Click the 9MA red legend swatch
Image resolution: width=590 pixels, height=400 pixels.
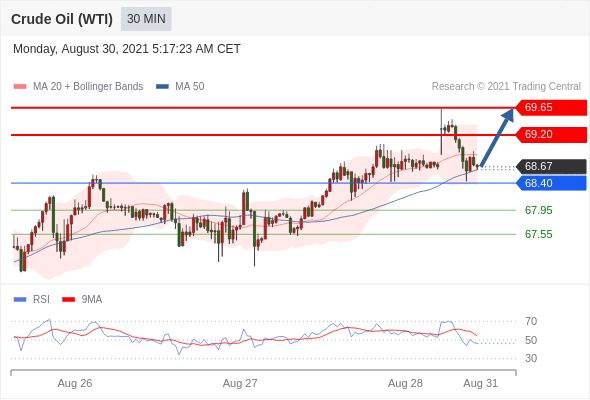pos(68,300)
